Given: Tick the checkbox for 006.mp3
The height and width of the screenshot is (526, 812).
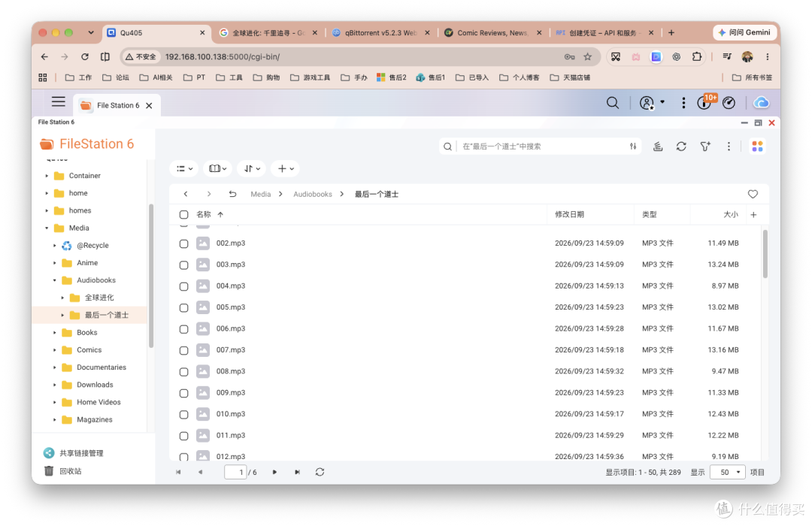Looking at the screenshot, I should coord(184,329).
